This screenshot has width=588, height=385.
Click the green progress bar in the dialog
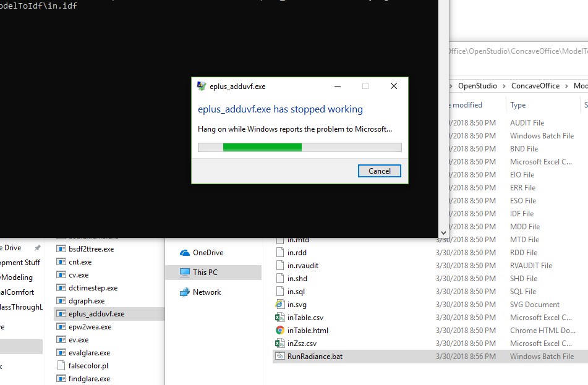coord(300,147)
